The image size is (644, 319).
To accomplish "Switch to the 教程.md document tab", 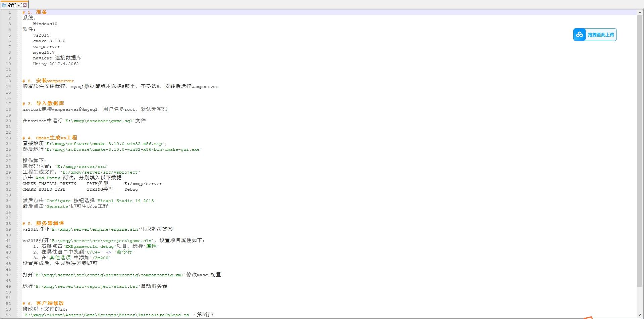I will tap(14, 5).
